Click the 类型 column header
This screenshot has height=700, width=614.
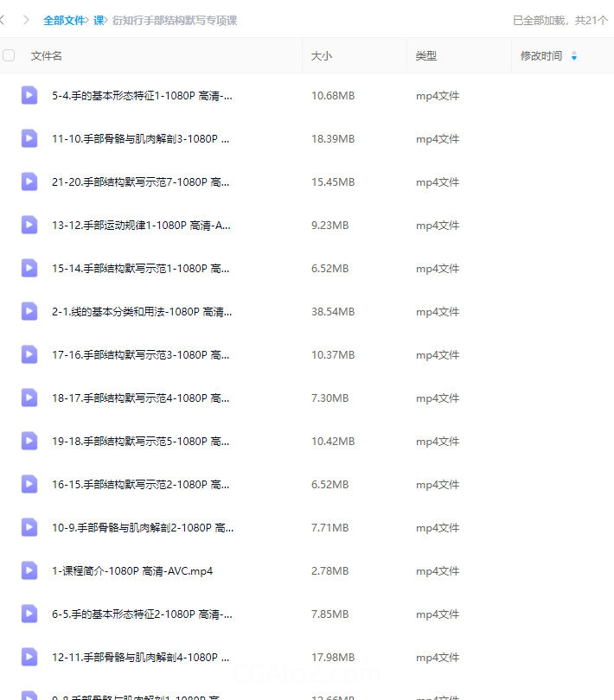coord(425,56)
